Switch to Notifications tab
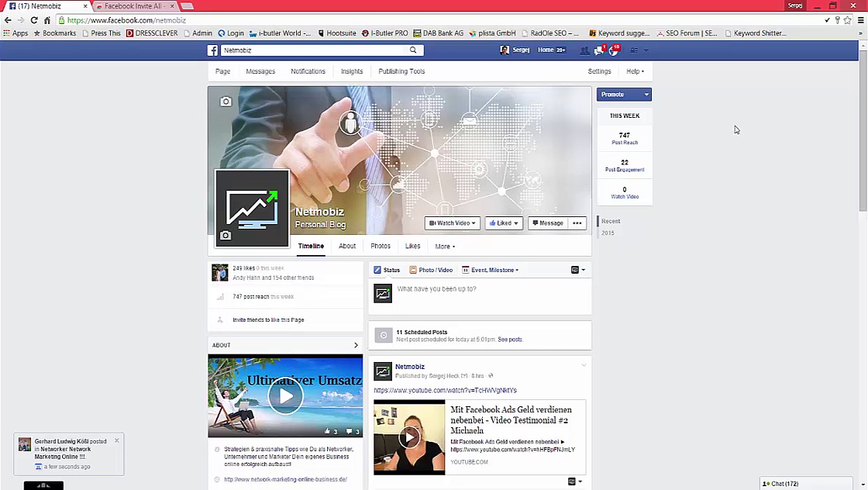Image resolution: width=868 pixels, height=490 pixels. tap(308, 71)
